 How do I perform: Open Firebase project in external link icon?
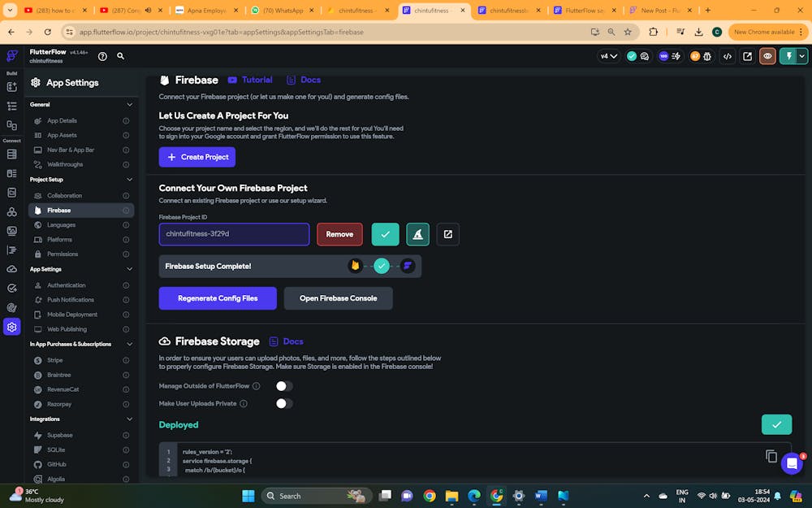pyautogui.click(x=448, y=234)
